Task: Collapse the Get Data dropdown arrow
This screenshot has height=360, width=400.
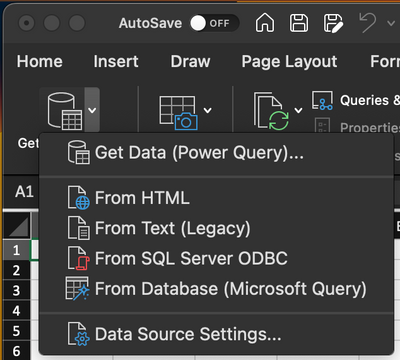Action: coord(92,110)
